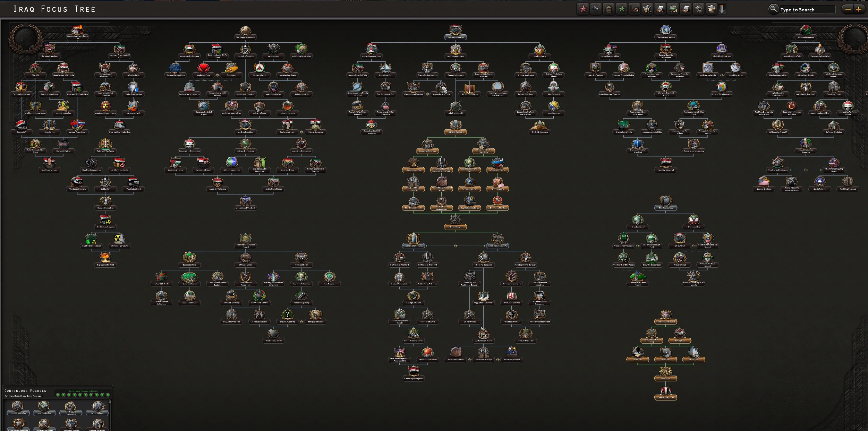Click the green star filter icon
Image resolution: width=868 pixels, height=431 pixels.
[621, 9]
